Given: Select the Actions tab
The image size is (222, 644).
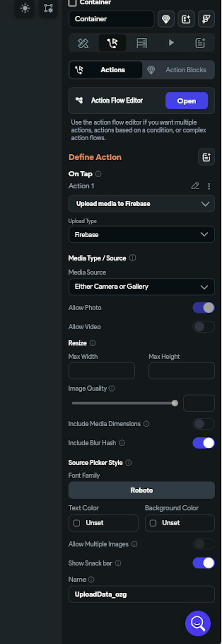Looking at the screenshot, I should (106, 70).
